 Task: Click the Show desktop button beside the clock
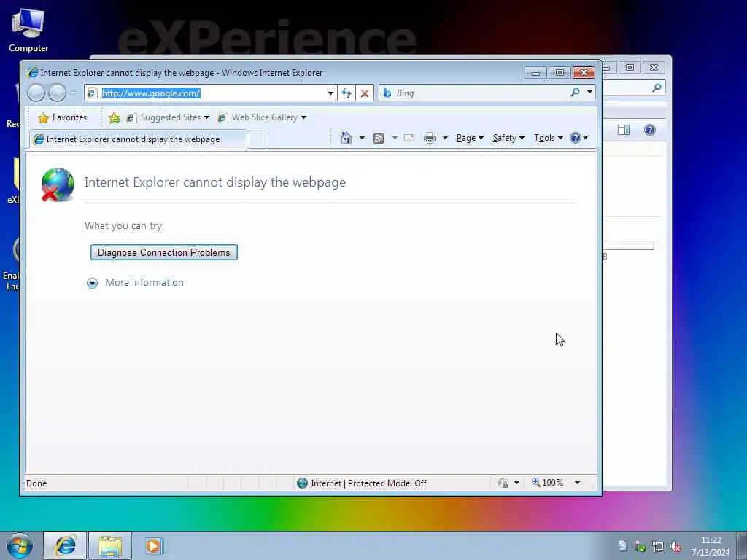click(x=742, y=546)
